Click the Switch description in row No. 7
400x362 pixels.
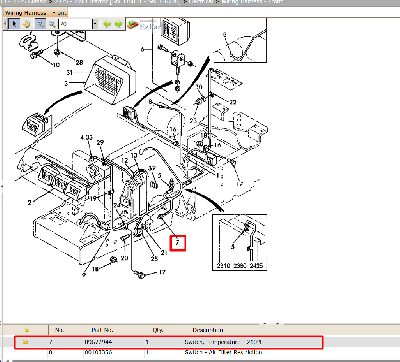(x=223, y=342)
